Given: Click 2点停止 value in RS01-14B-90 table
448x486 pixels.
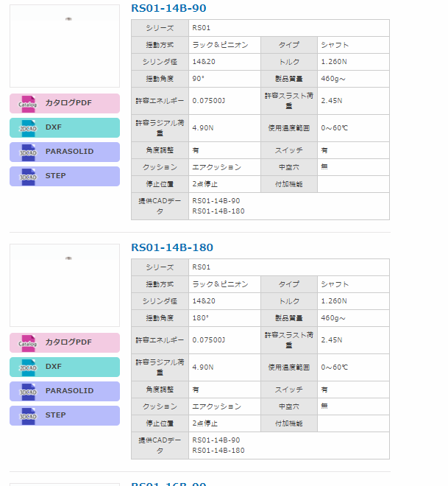Looking at the screenshot, I should 205,184.
